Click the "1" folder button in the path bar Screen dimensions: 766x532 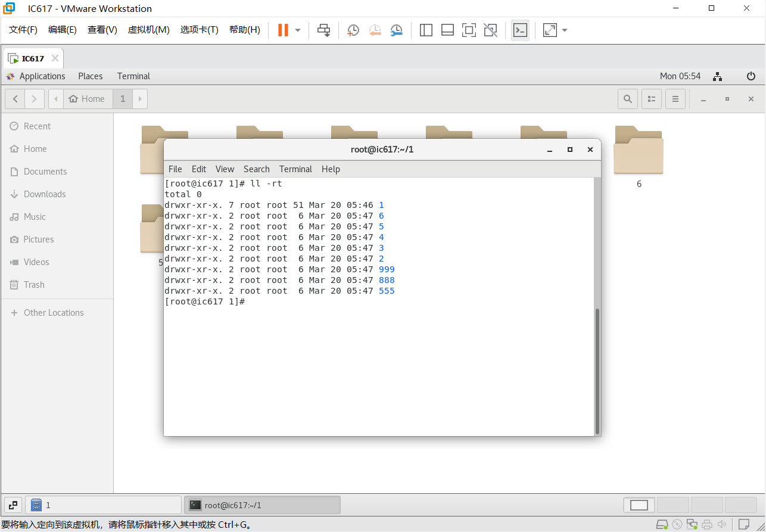[123, 99]
